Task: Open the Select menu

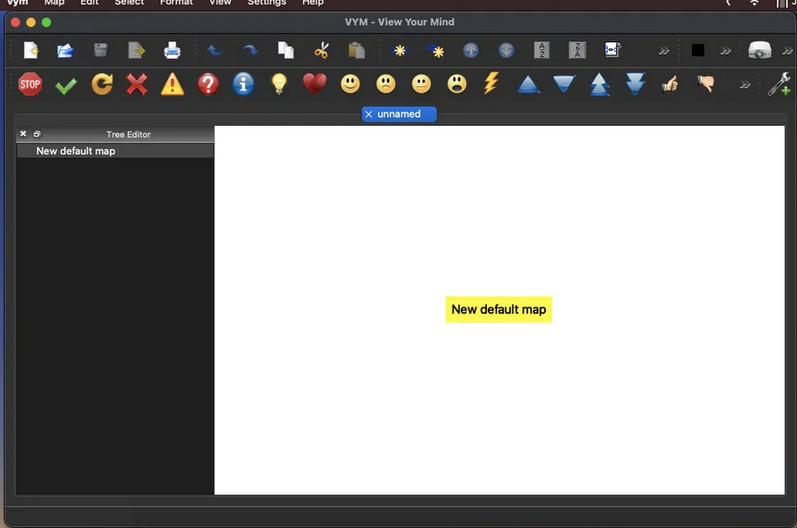Action: [x=129, y=3]
